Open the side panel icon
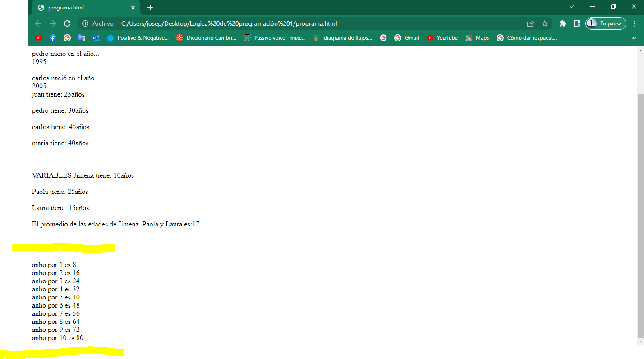The width and height of the screenshot is (644, 359). tap(577, 23)
